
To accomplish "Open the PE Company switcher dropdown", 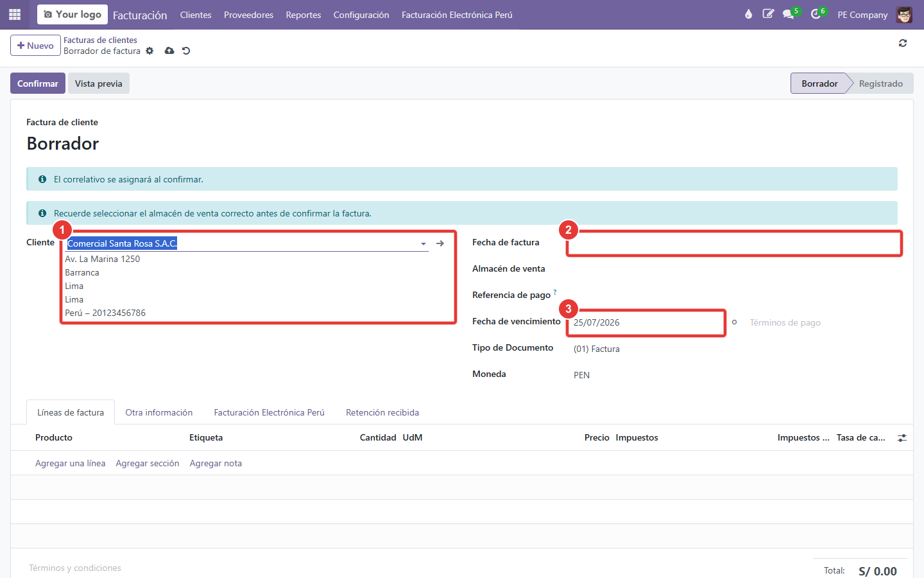I will (x=862, y=15).
